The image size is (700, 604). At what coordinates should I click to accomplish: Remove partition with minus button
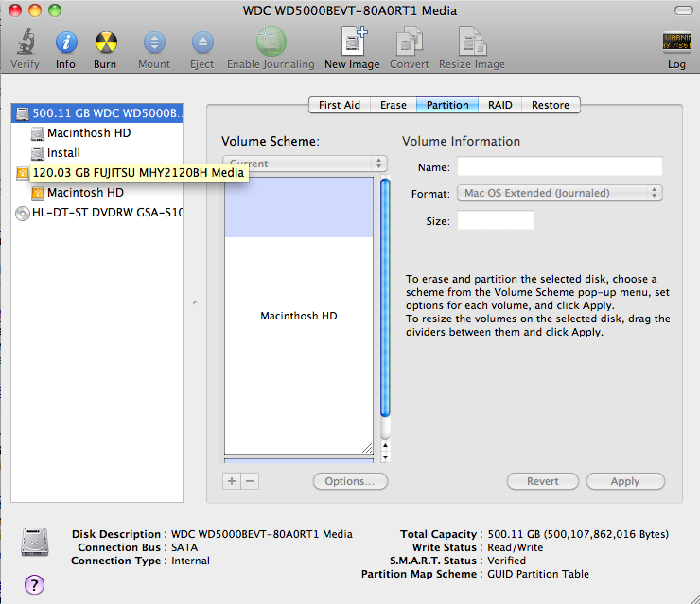pyautogui.click(x=250, y=481)
